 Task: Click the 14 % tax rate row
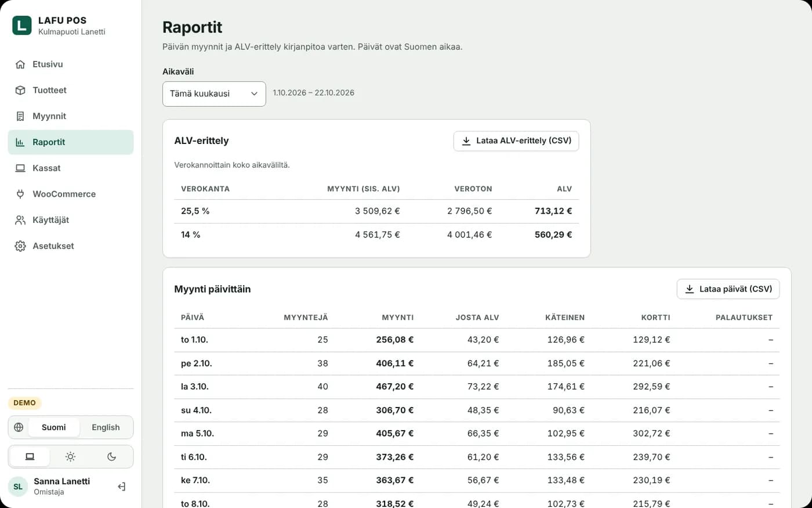tap(376, 235)
